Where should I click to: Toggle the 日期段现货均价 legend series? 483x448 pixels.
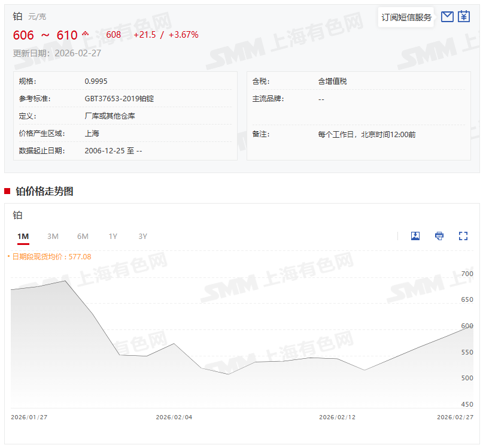[x=50, y=256]
